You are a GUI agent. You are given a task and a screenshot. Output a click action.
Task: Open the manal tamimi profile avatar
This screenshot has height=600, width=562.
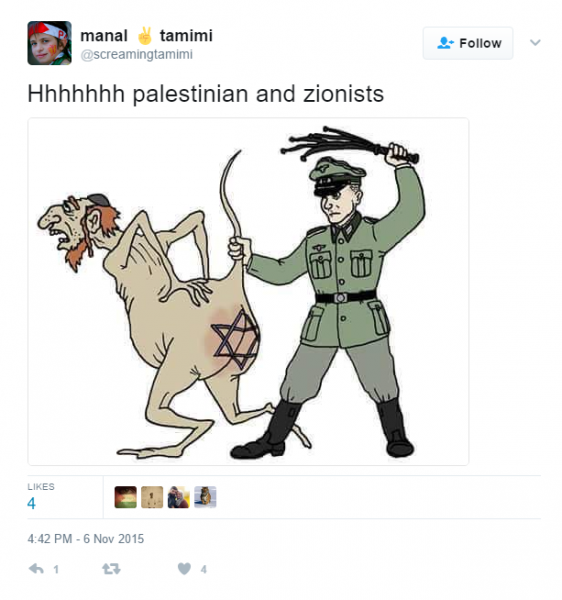pos(49,43)
